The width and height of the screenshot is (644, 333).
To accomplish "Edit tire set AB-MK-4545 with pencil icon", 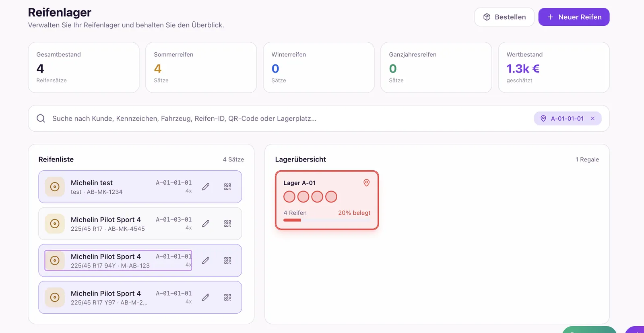I will click(x=206, y=223).
